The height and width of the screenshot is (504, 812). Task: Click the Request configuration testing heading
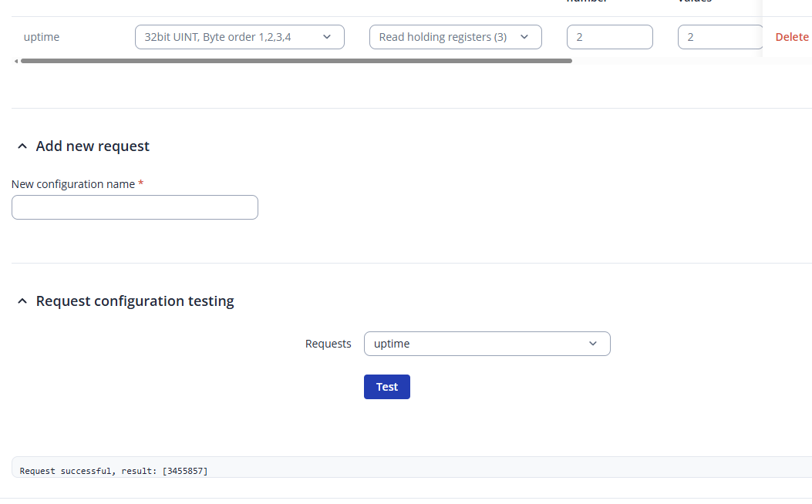(135, 301)
